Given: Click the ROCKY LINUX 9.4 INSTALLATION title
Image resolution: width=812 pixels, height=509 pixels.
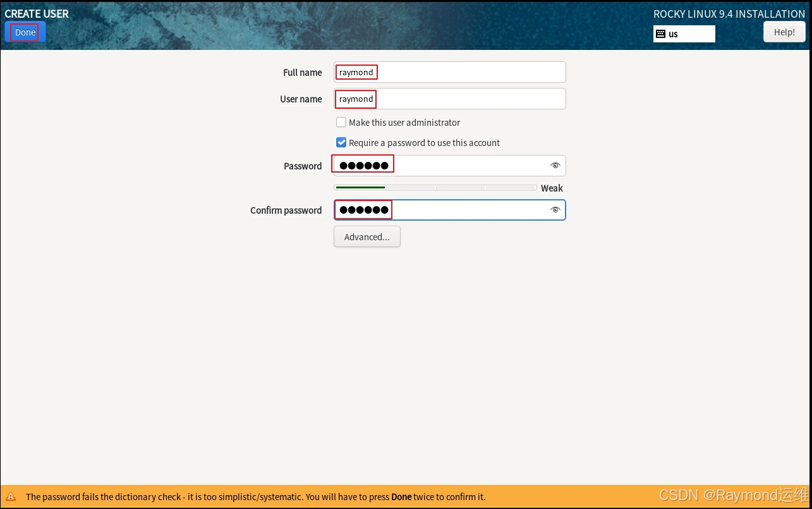Looking at the screenshot, I should click(x=729, y=13).
